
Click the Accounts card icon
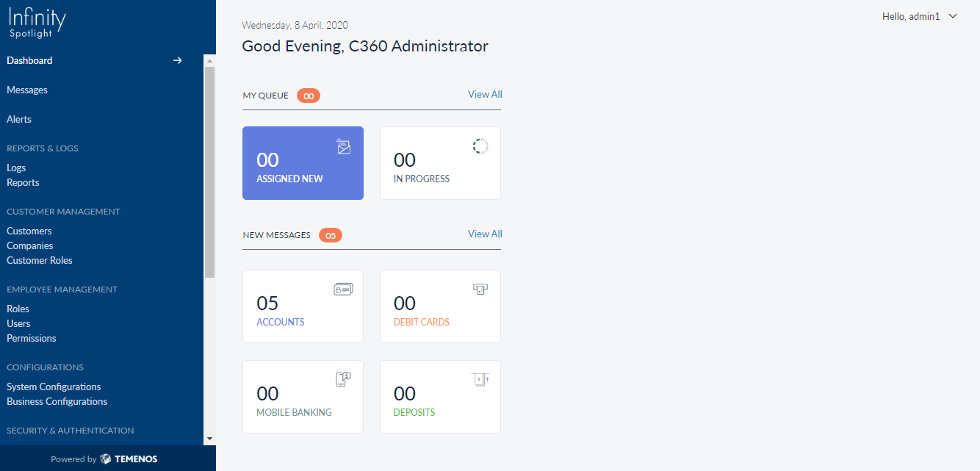click(x=343, y=290)
